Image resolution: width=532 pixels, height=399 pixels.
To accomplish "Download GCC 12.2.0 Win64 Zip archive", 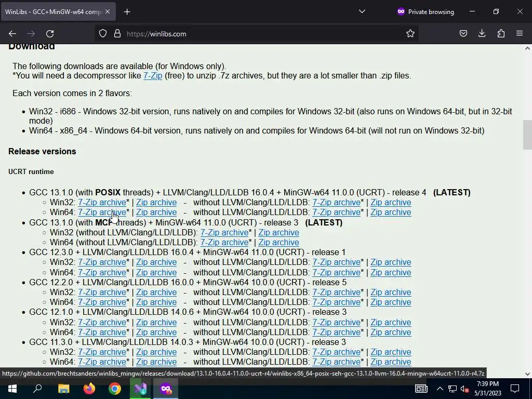I will [156, 302].
